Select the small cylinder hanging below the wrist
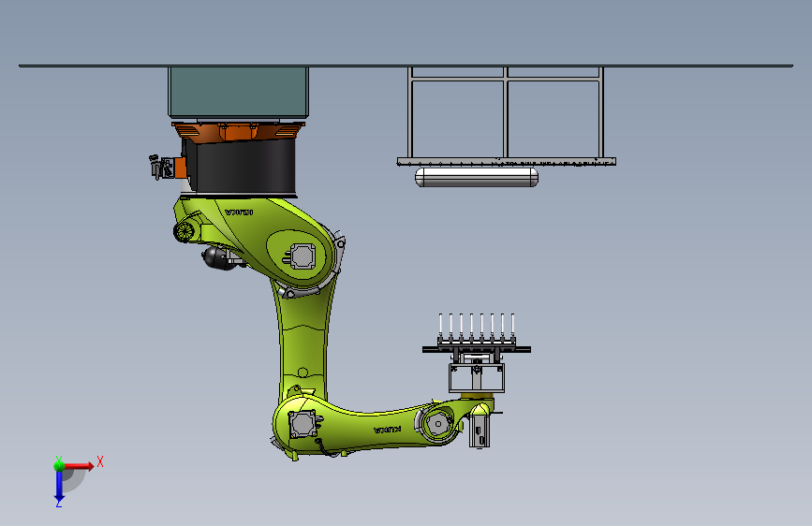Viewport: 812px width, 526px height. tap(479, 431)
